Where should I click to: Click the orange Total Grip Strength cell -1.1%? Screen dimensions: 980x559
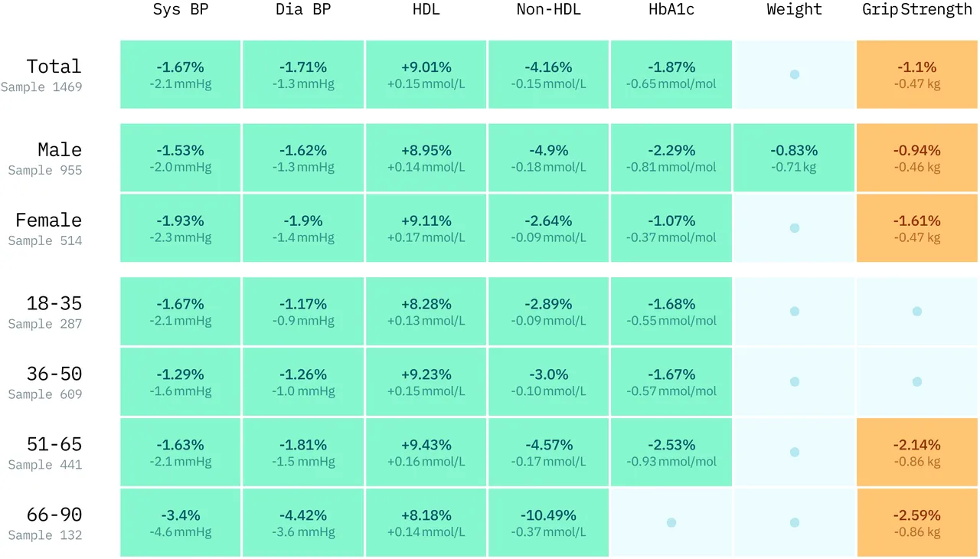(x=917, y=74)
